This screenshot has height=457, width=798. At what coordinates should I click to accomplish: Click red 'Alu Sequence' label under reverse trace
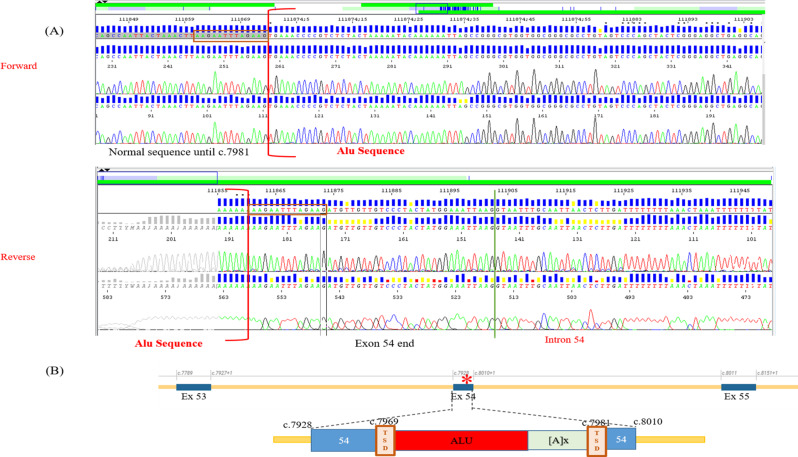click(x=168, y=344)
